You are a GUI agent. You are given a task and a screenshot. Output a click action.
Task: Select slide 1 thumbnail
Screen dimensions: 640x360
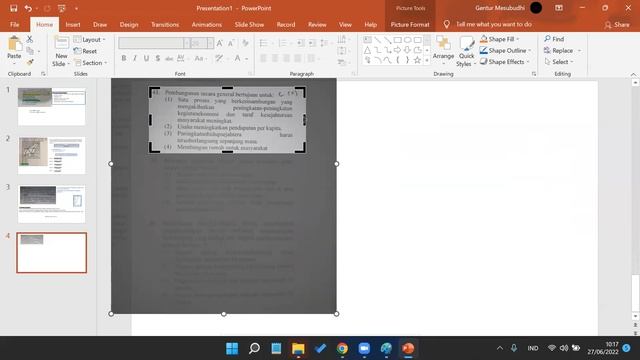click(x=51, y=107)
